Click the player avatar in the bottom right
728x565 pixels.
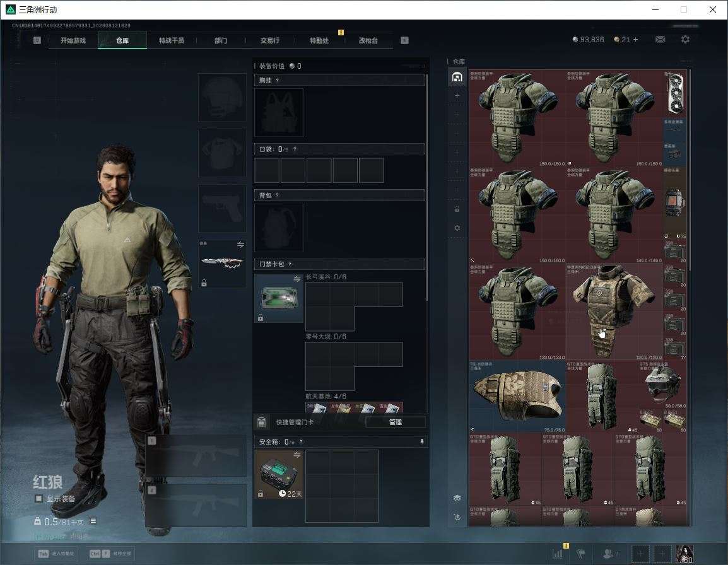coord(684,554)
